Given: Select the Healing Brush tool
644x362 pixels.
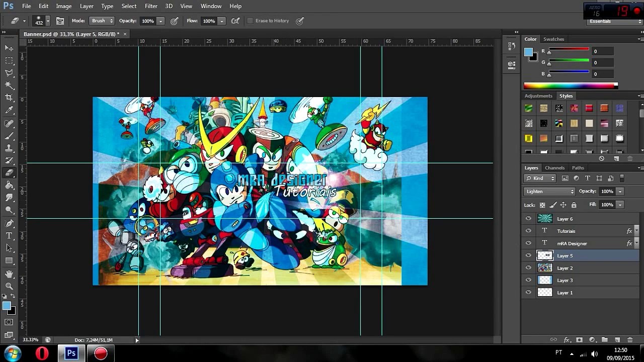Looking at the screenshot, I should tap(9, 123).
